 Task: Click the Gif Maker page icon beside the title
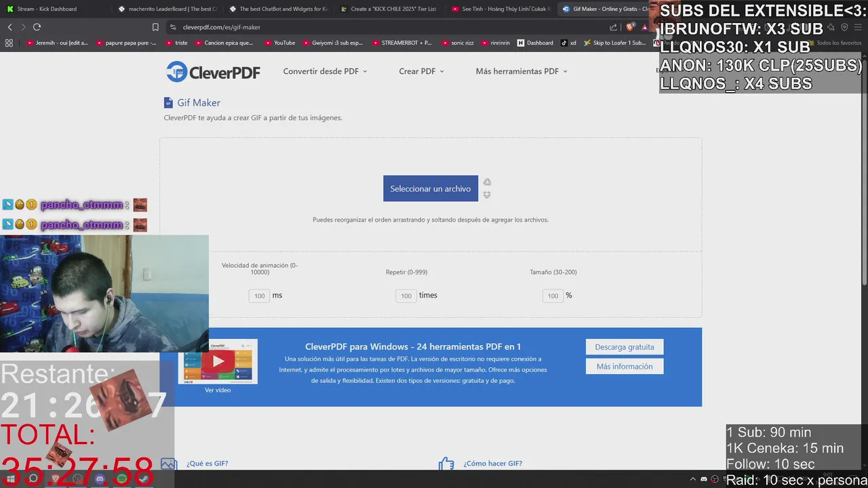click(x=168, y=102)
